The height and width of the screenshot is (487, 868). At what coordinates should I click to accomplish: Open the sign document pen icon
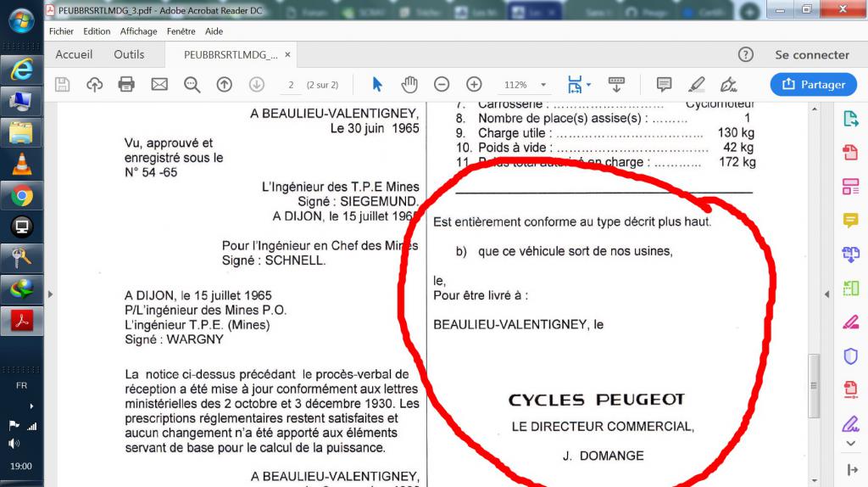(728, 84)
